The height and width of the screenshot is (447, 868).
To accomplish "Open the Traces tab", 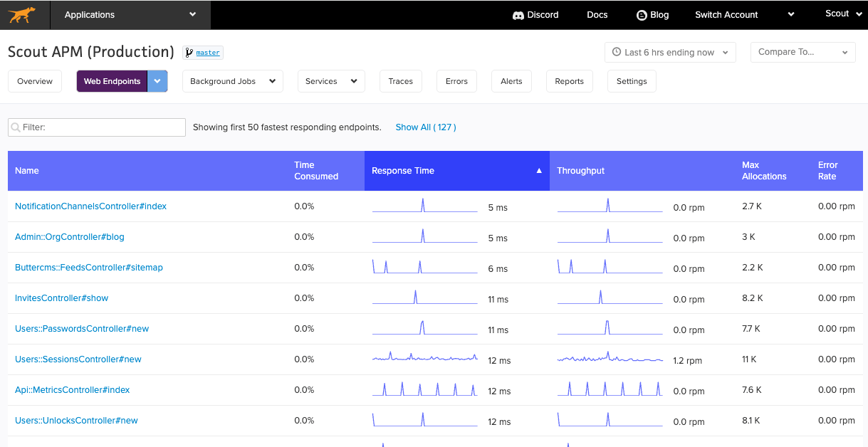I will point(401,81).
